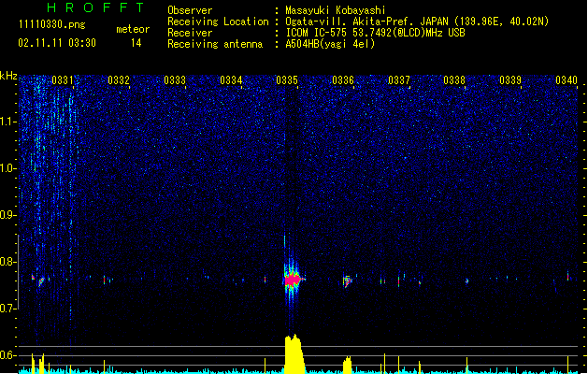Click the 0.7 frequency axis label
The image size is (588, 374).
(x=8, y=309)
